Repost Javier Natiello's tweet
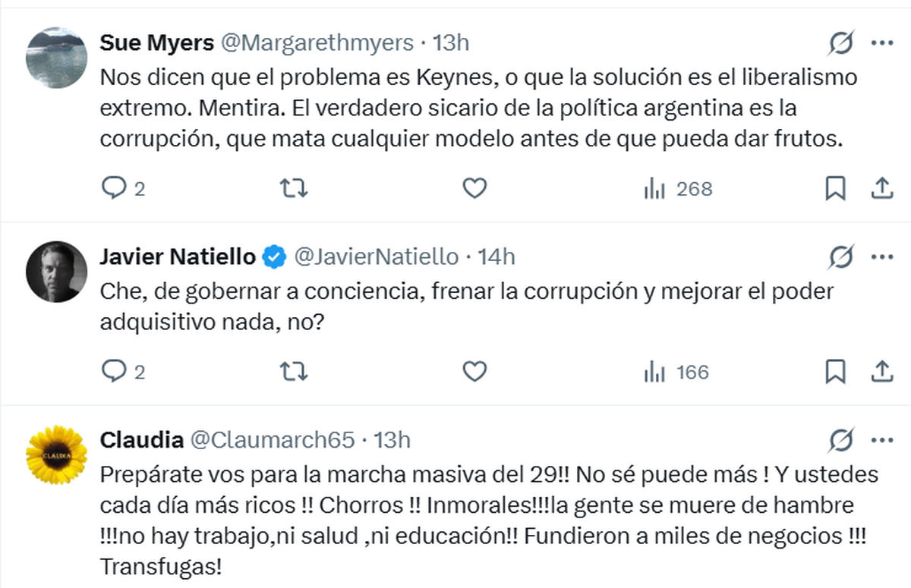The image size is (911, 588). coord(294,372)
